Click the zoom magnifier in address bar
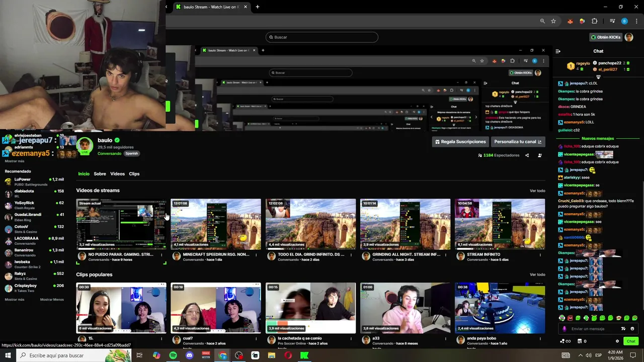Viewport: 644px width, 362px height. (542, 21)
